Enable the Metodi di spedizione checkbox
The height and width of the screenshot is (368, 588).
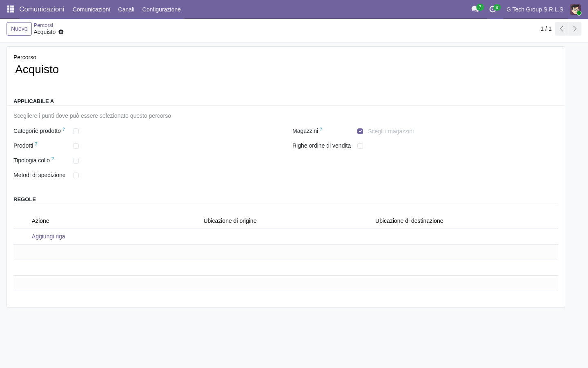76,175
